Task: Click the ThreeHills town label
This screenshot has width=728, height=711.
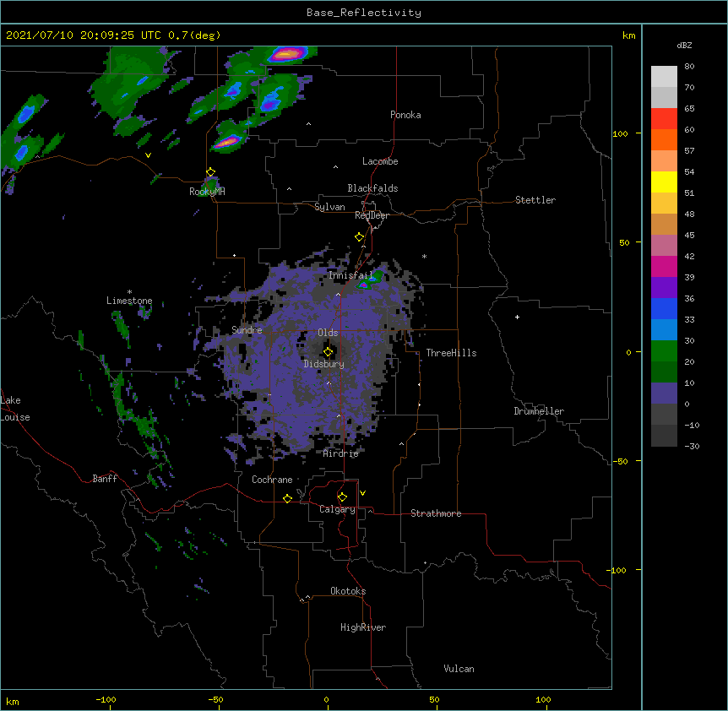Action: tap(451, 353)
